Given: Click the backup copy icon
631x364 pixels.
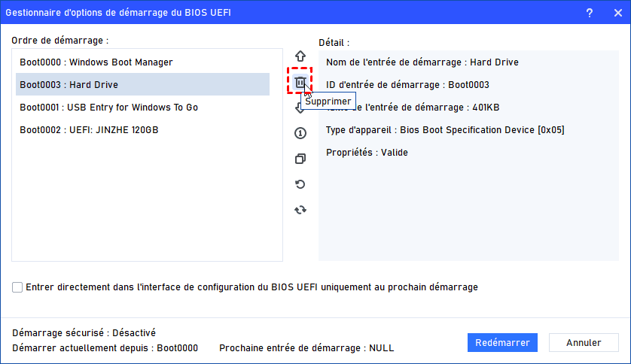Looking at the screenshot, I should (x=300, y=159).
